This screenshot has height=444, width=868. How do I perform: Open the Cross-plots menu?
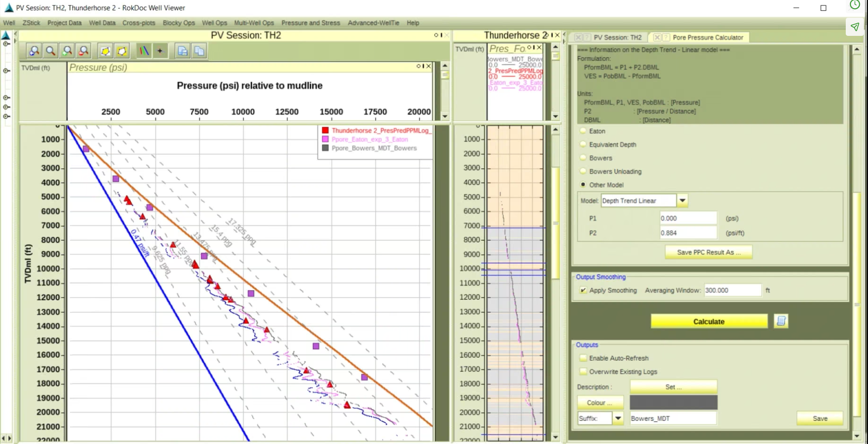point(138,23)
